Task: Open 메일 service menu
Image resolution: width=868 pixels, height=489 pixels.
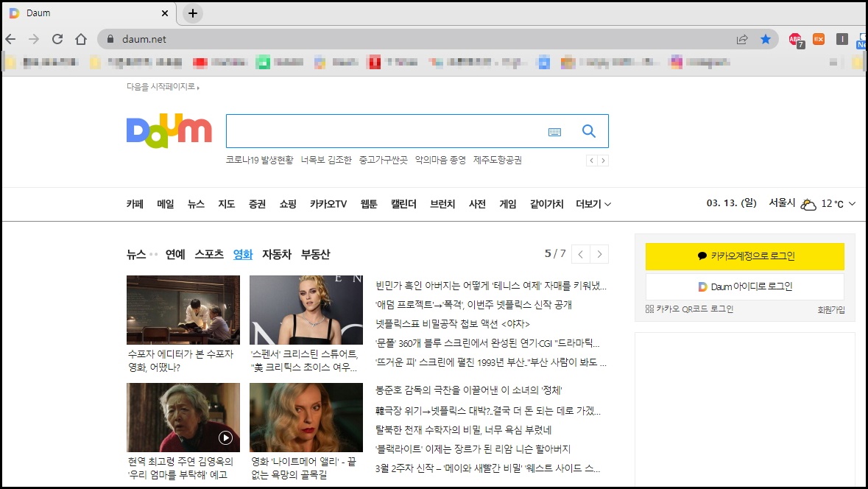Action: tap(165, 204)
